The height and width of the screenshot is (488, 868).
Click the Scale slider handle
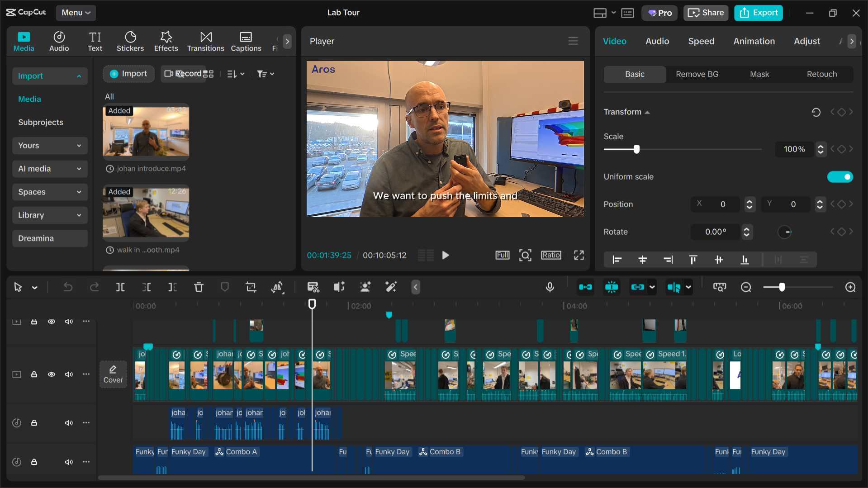636,149
